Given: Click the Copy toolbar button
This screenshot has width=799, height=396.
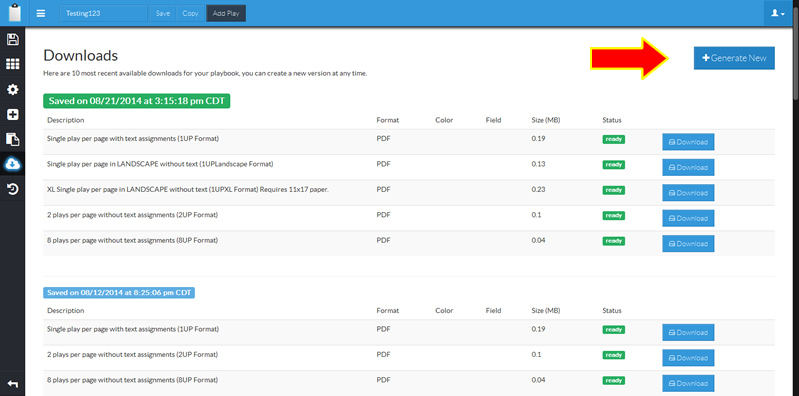Looking at the screenshot, I should pos(191,14).
